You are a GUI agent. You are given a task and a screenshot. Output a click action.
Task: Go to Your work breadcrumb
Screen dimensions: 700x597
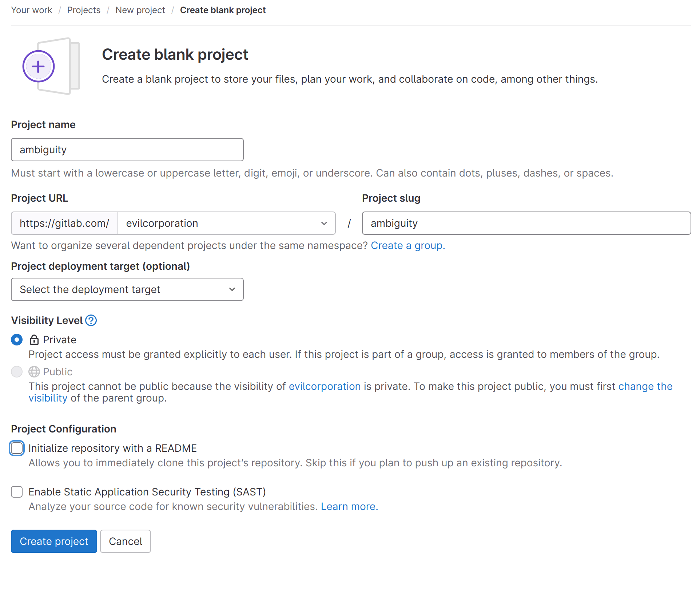pos(32,10)
